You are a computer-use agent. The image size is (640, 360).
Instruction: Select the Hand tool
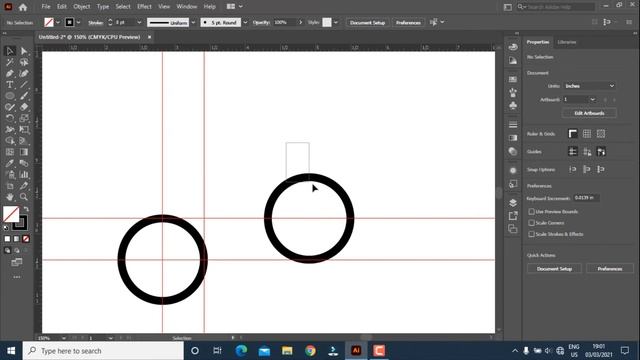coord(10,197)
